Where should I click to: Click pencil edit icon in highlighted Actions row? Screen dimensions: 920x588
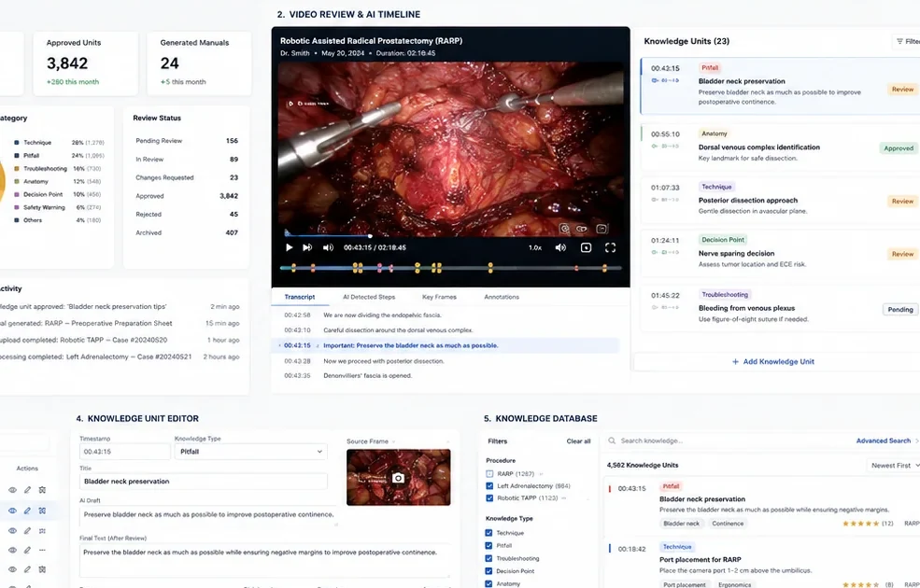(x=27, y=511)
